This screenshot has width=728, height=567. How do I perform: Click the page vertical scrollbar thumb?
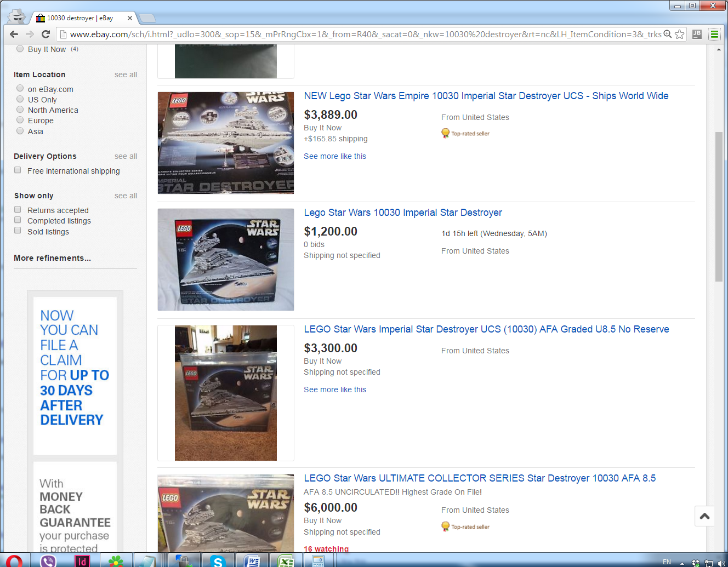click(x=719, y=207)
